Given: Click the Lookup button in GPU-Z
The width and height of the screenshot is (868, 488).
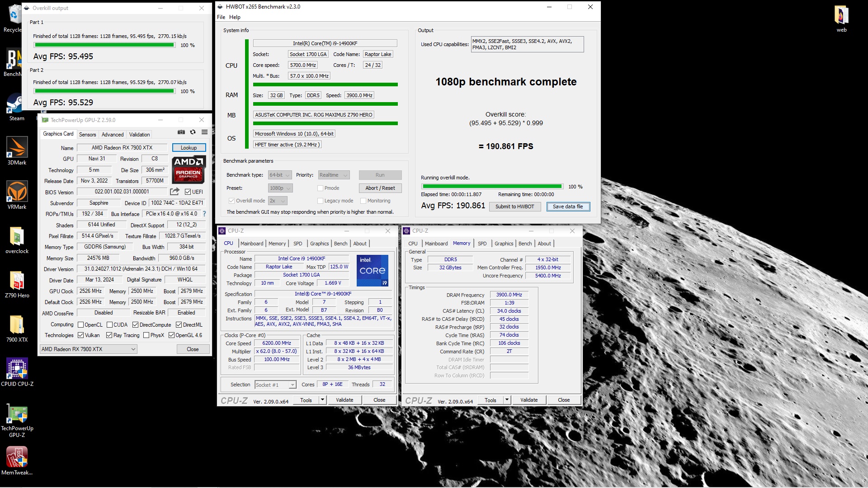Looking at the screenshot, I should coord(189,148).
